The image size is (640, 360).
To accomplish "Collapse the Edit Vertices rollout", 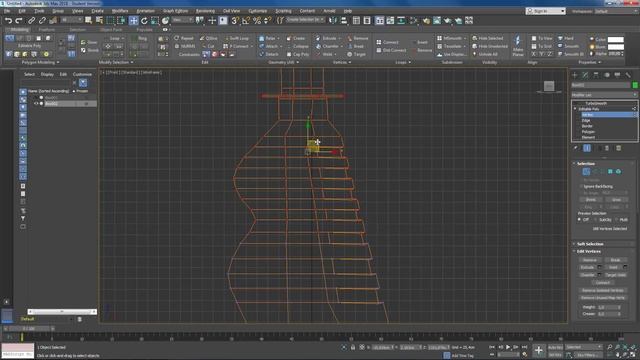I will click(589, 251).
